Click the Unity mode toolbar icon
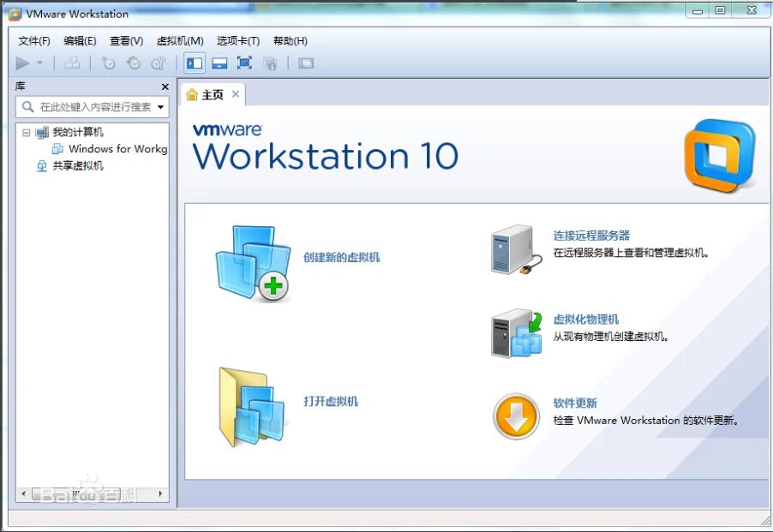Screen dimensions: 773x532 pos(270,63)
